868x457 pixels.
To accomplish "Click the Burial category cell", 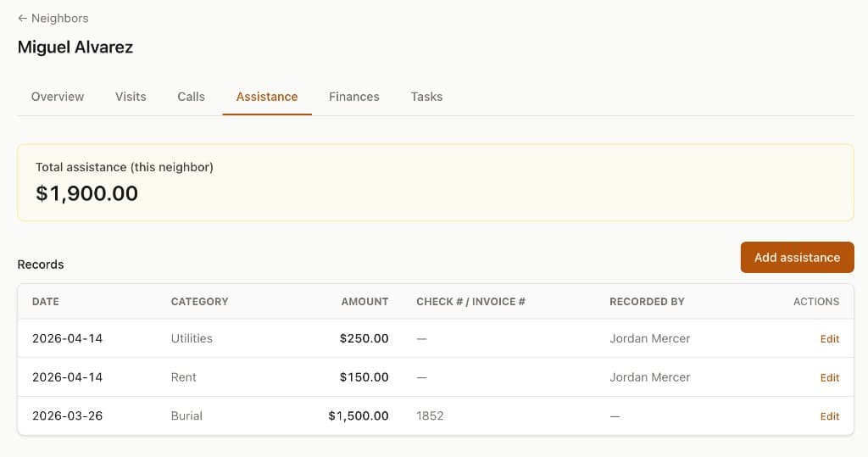I will click(x=186, y=416).
